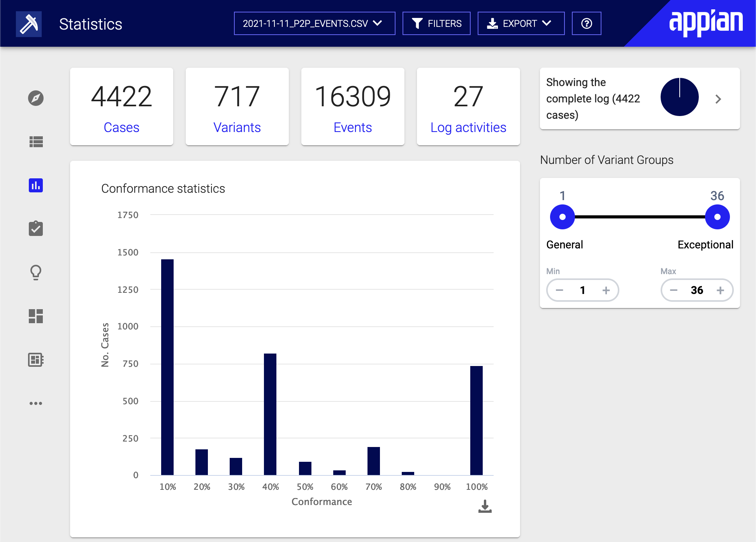Click the 20% conformance bar

202,462
